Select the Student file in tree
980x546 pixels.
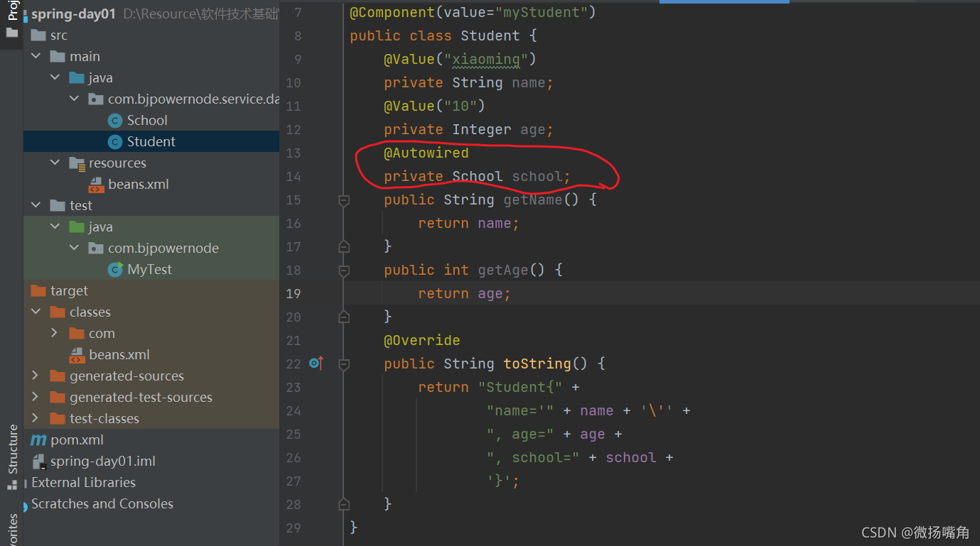[151, 142]
